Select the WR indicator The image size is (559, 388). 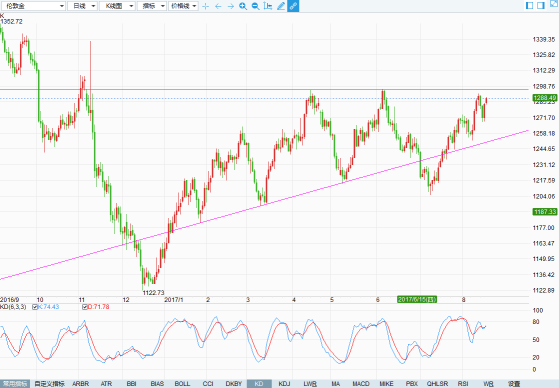(488, 384)
